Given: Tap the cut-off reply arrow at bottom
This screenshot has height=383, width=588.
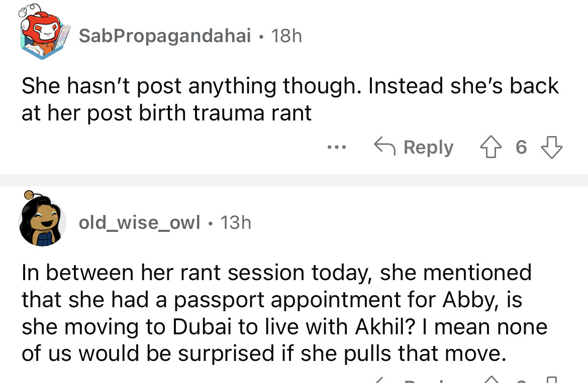Looking at the screenshot, I should (x=384, y=379).
